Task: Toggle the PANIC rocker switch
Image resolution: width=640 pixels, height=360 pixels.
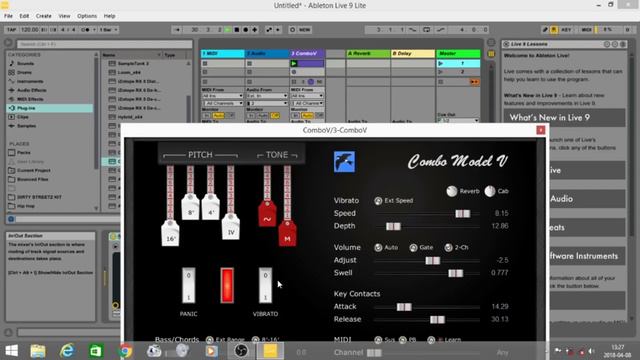Action: pyautogui.click(x=189, y=285)
